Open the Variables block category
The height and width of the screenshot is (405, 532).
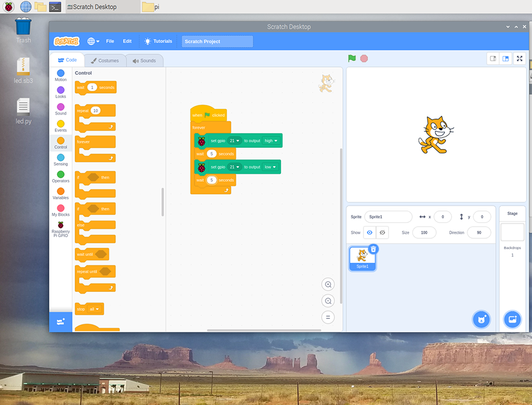click(x=61, y=194)
